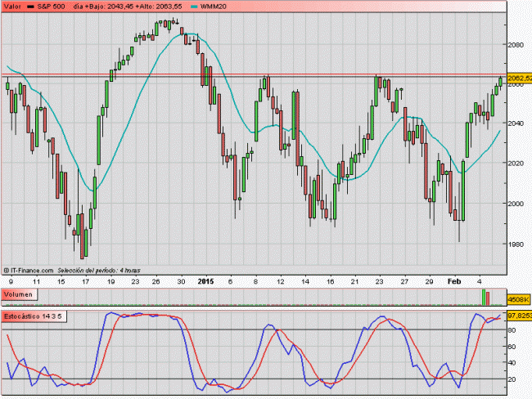Click the yellow 2062,52 price tag

click(520, 78)
